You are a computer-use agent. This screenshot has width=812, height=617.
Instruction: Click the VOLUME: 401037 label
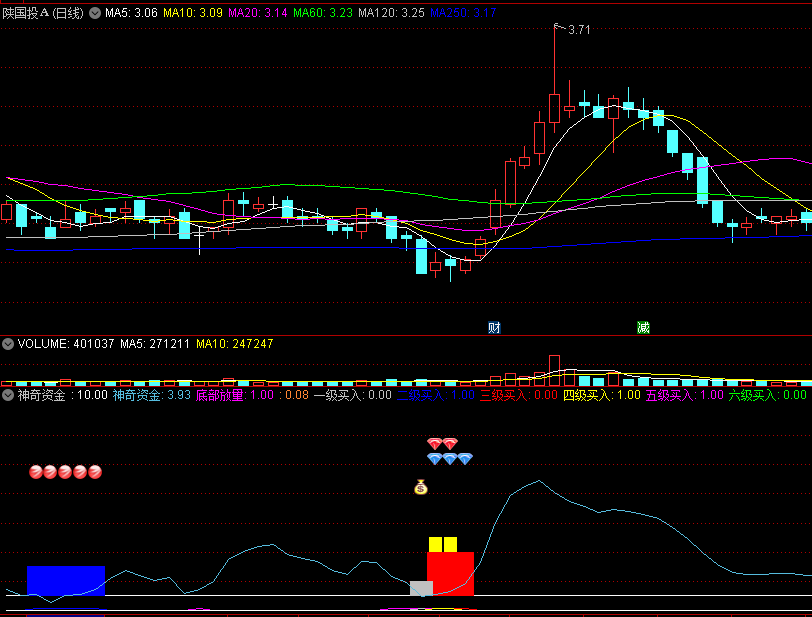click(x=66, y=344)
